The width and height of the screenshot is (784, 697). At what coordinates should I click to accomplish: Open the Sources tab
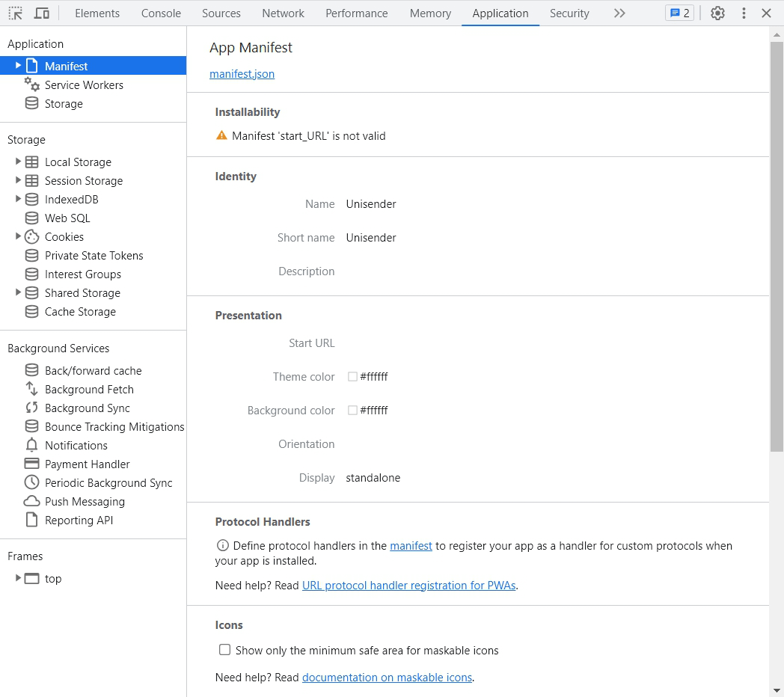tap(221, 13)
